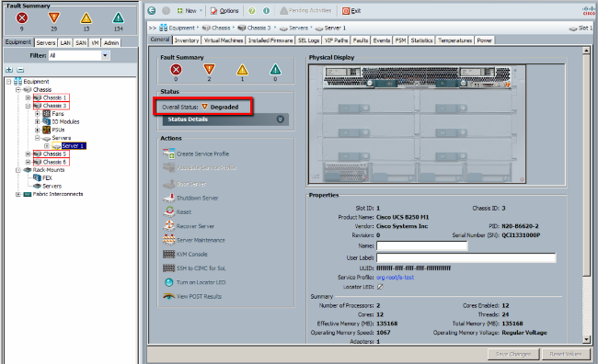Select Server 1 in the equipment tree

[74, 145]
